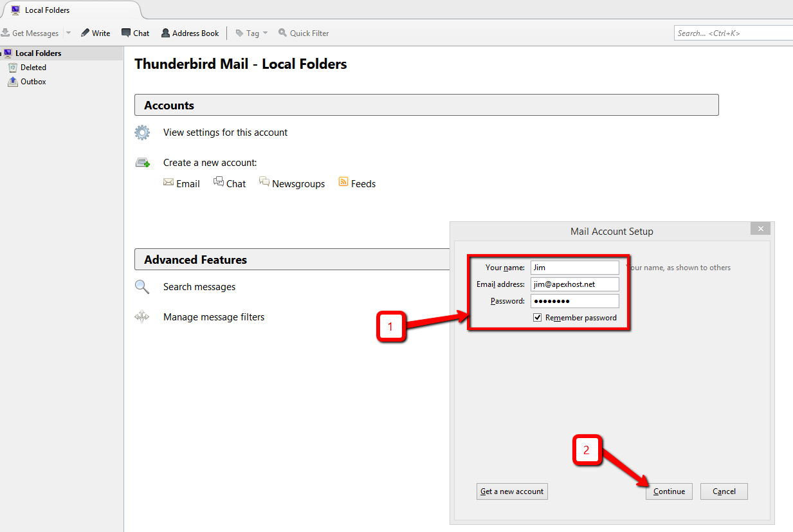This screenshot has width=793, height=532.
Task: Click the Get Messages toolbar button
Action: click(x=30, y=33)
